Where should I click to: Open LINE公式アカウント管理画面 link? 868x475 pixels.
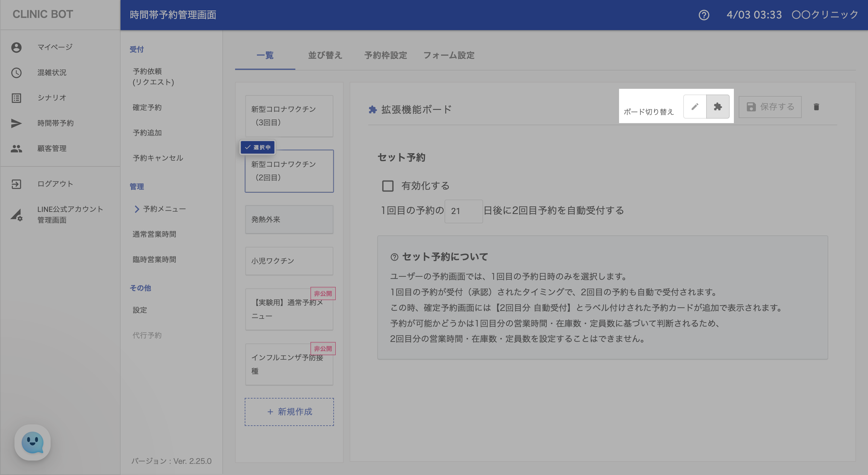pyautogui.click(x=70, y=214)
